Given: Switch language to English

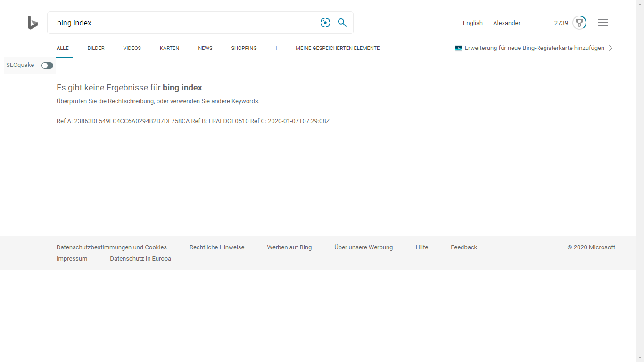Looking at the screenshot, I should coord(472,23).
